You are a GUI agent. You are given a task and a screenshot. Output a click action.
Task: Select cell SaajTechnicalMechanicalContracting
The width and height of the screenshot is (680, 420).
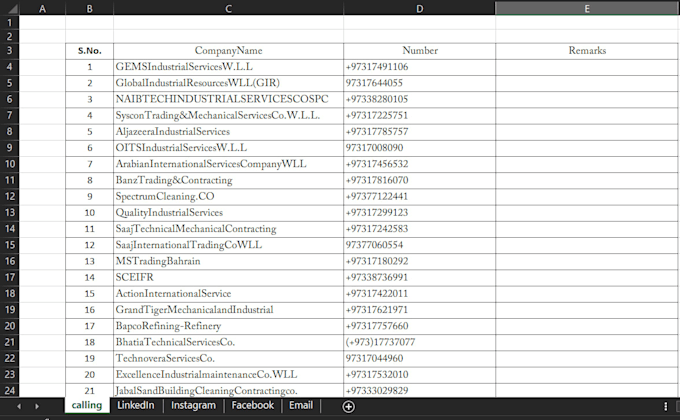tap(228, 229)
